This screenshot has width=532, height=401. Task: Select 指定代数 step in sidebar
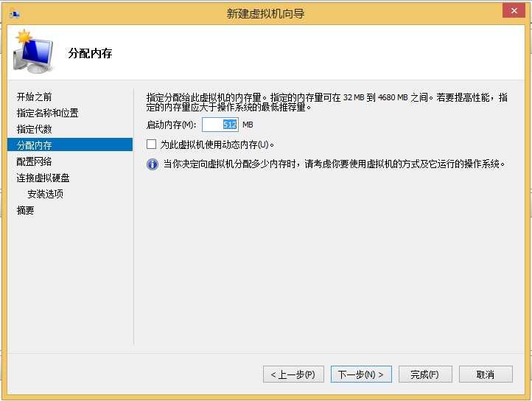pos(35,129)
